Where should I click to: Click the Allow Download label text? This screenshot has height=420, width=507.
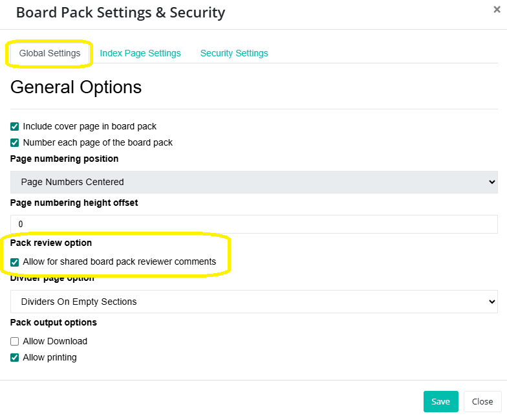pos(55,341)
